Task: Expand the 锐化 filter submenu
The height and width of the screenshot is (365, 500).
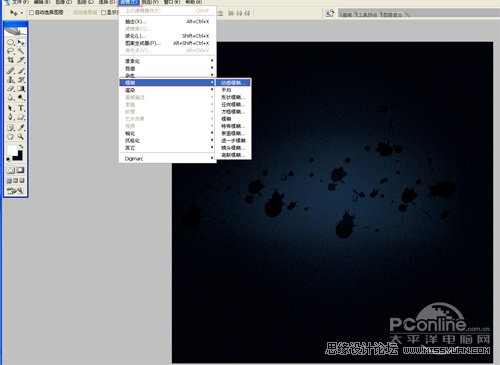Action: pyautogui.click(x=168, y=133)
